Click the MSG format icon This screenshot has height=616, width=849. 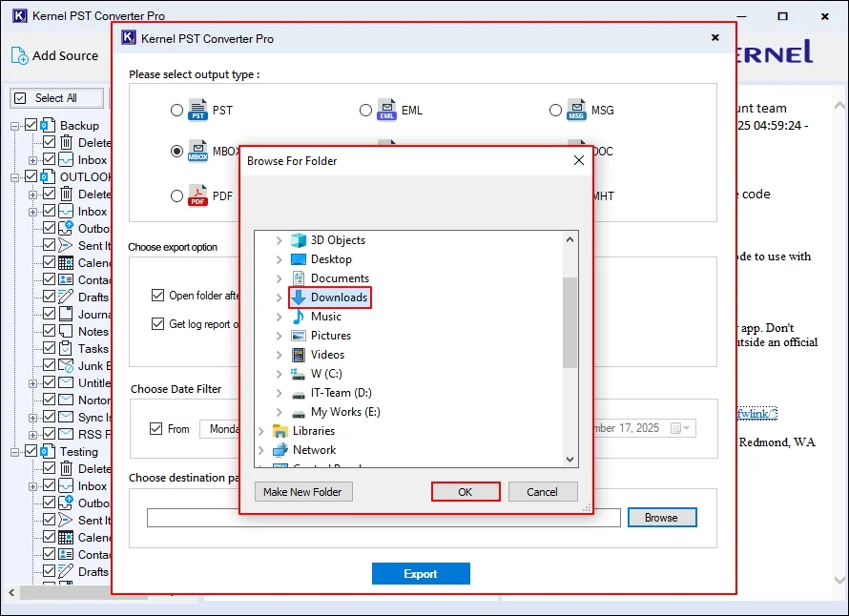(x=576, y=111)
